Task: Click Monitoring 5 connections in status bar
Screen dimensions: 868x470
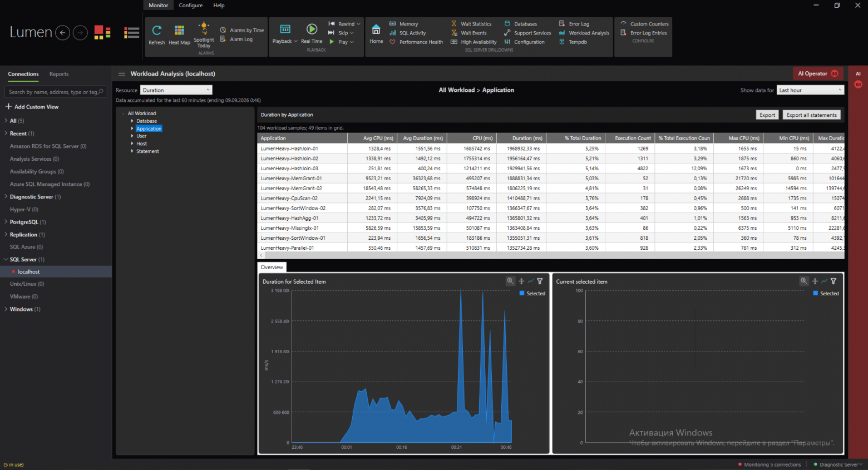Action: pyautogui.click(x=770, y=464)
